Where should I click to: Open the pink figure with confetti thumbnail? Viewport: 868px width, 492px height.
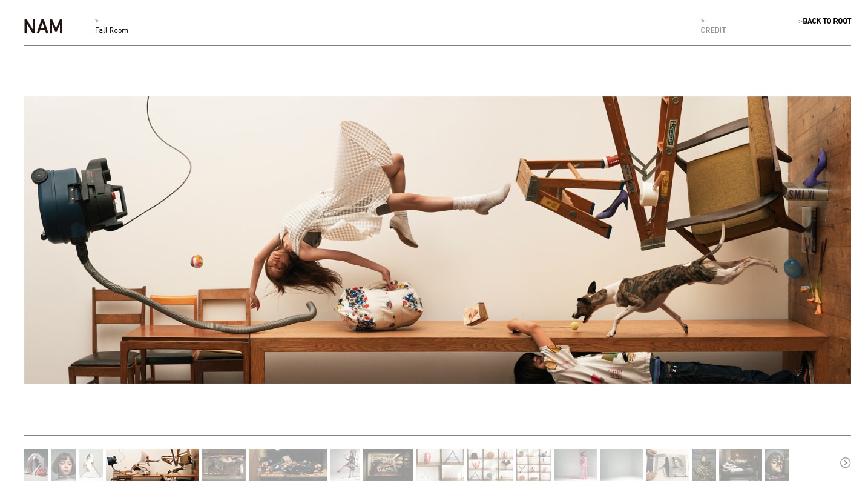(x=575, y=465)
